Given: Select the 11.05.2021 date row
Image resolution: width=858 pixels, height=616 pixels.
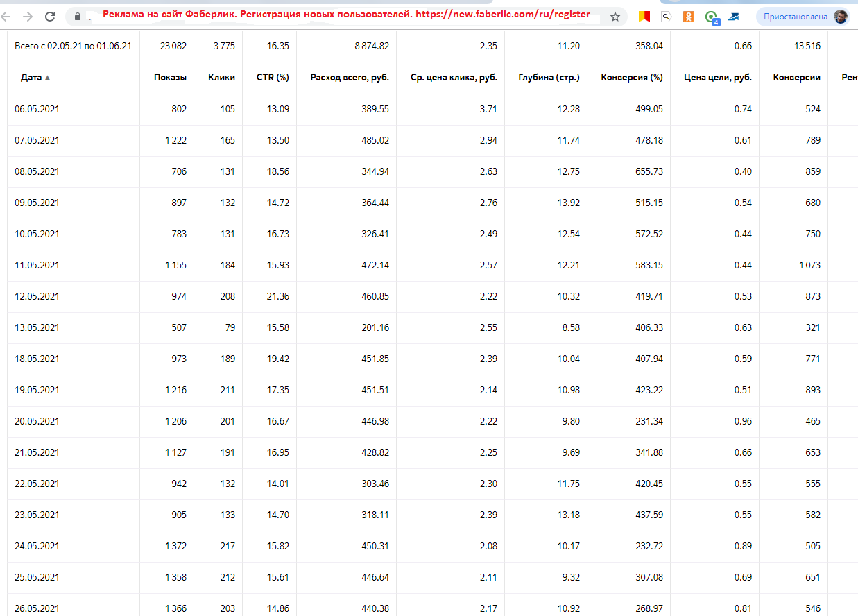Looking at the screenshot, I should point(37,265).
